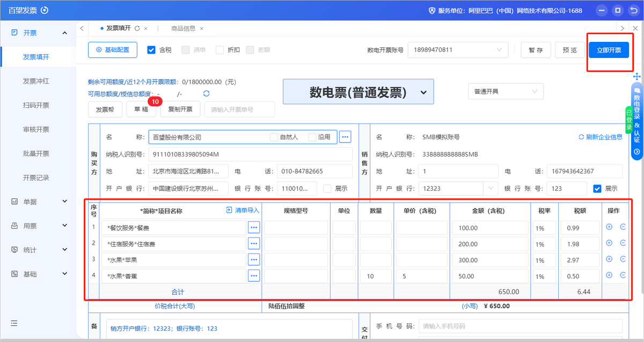Refresh the available quota (可用总额度) figure

tap(206, 93)
